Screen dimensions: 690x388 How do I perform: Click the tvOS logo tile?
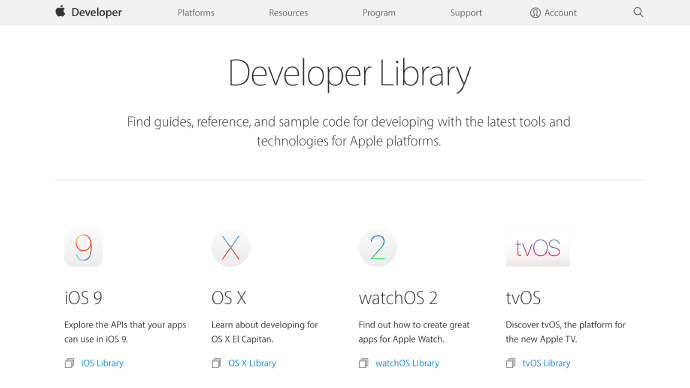pos(538,247)
